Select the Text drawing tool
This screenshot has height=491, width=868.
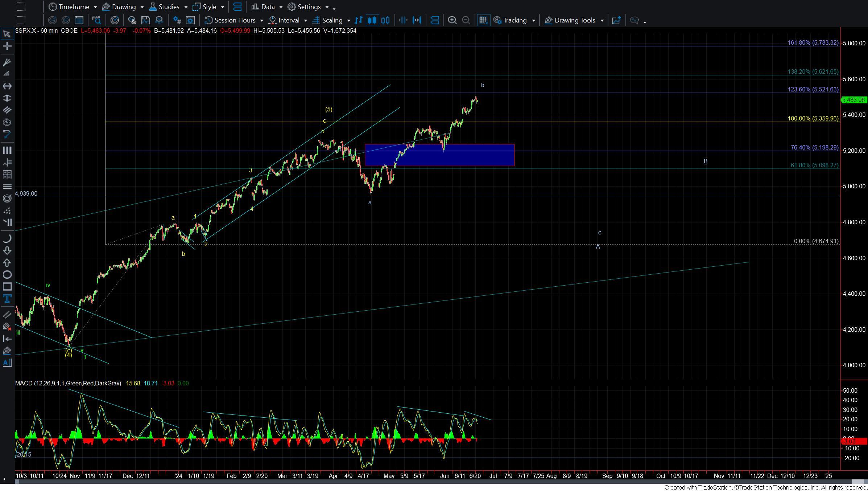(7, 299)
